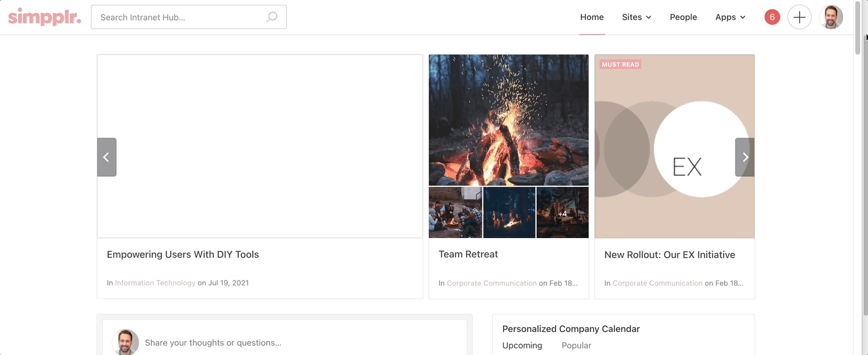Open the user profile avatar menu
This screenshot has width=868, height=355.
point(830,18)
